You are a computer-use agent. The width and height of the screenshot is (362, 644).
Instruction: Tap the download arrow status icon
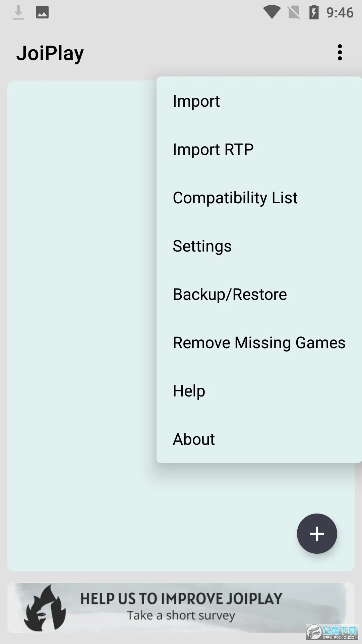pos(18,12)
